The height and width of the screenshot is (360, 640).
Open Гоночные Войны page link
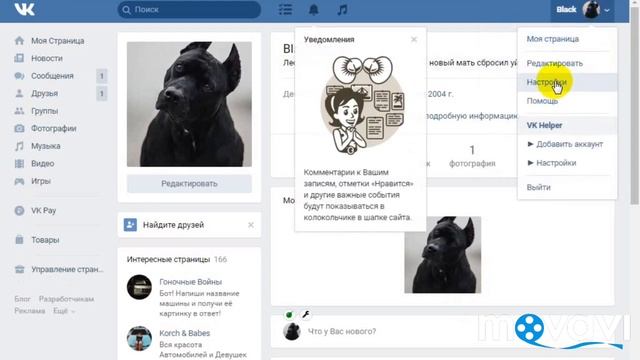(x=191, y=282)
